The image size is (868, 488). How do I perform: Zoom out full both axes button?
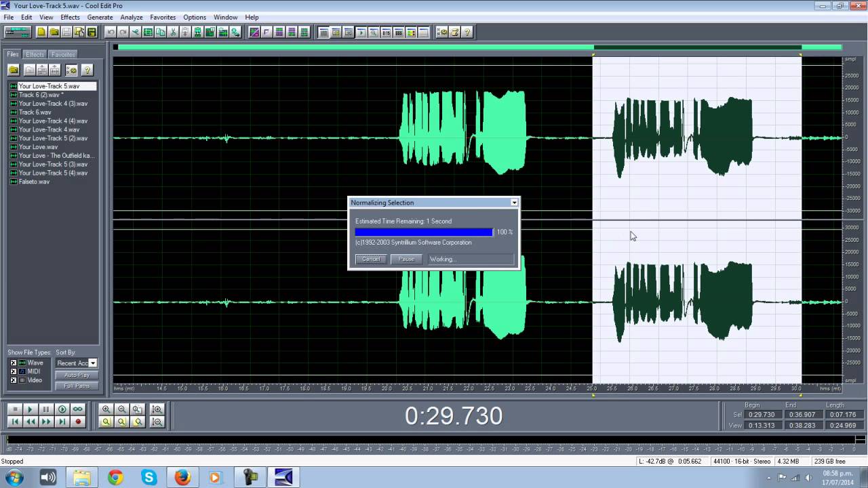pyautogui.click(x=138, y=409)
